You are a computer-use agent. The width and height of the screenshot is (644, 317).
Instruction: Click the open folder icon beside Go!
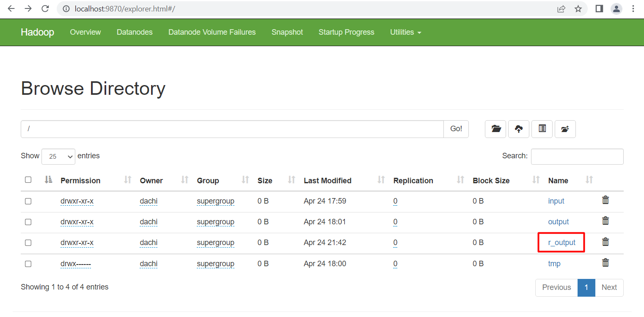point(495,129)
